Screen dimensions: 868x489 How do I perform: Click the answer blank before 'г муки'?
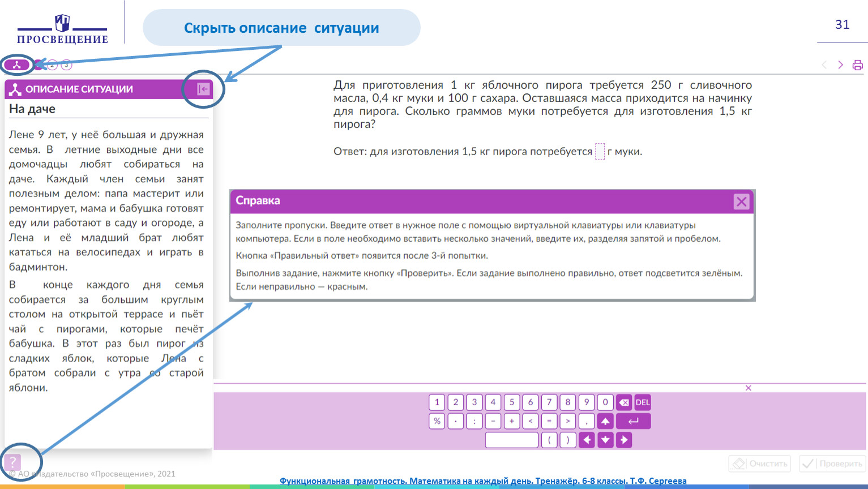tap(600, 152)
